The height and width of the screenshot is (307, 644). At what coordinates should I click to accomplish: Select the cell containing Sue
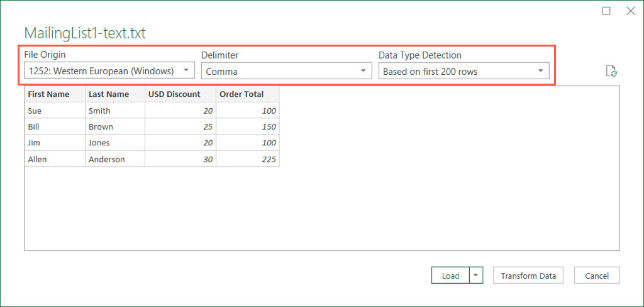point(55,111)
